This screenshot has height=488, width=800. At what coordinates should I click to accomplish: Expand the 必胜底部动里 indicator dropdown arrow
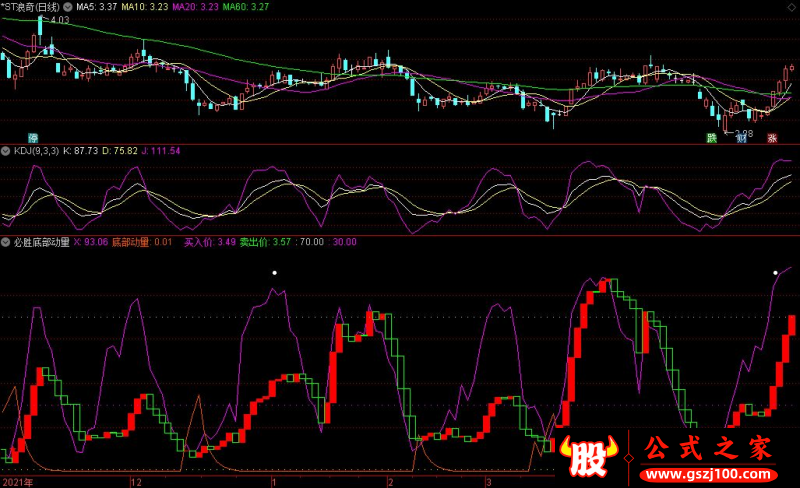point(6,242)
